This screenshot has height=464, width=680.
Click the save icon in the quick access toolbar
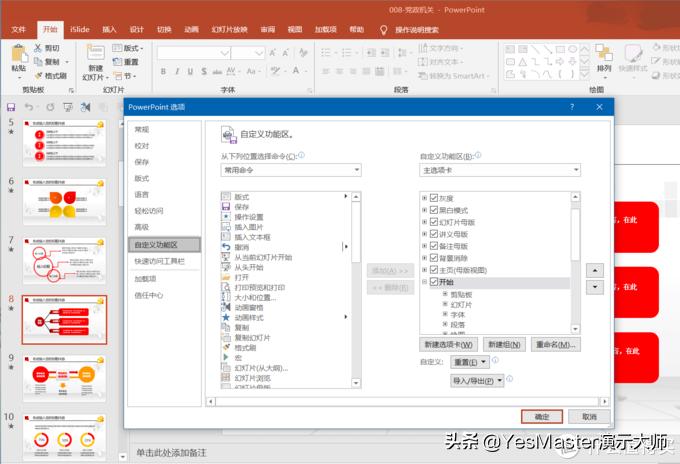point(11,107)
